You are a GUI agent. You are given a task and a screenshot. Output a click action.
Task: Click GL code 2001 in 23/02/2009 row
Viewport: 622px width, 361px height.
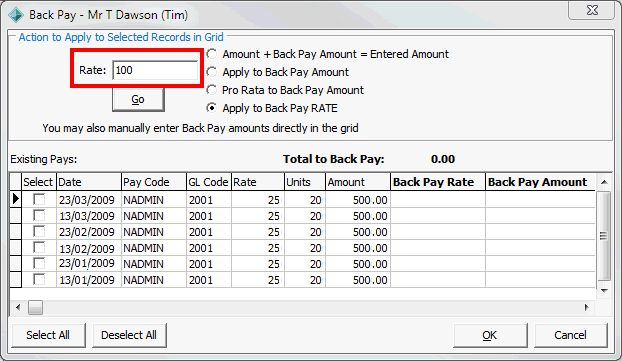click(x=209, y=232)
